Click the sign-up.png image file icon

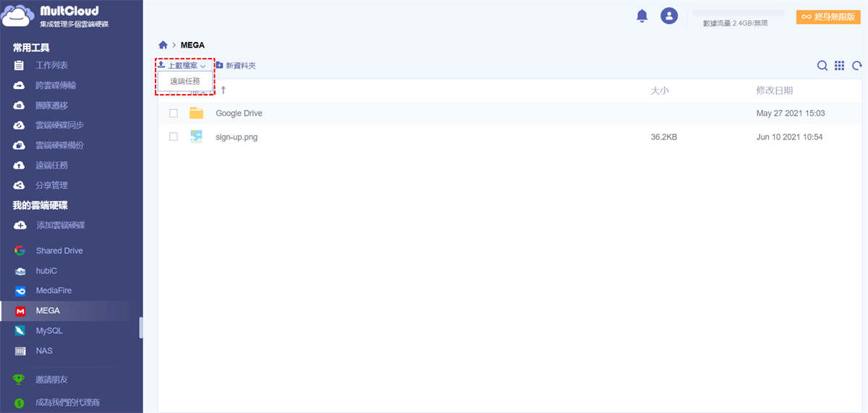tap(196, 137)
